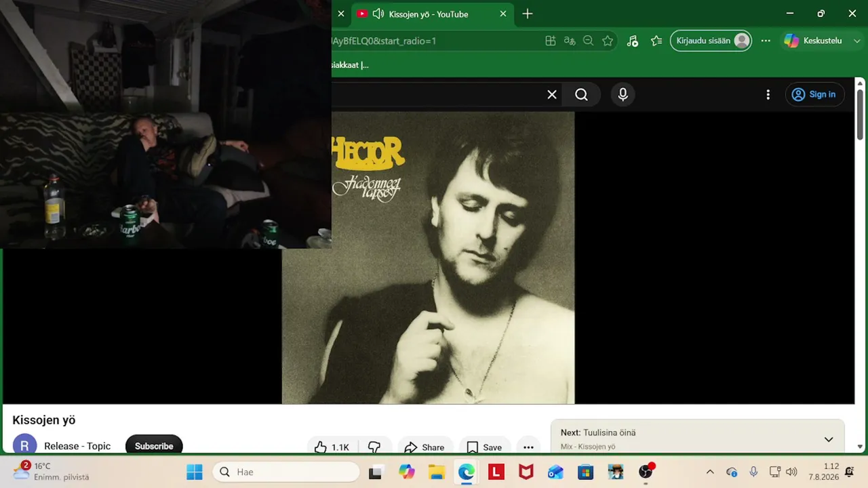Image resolution: width=868 pixels, height=488 pixels.
Task: Open Task View from the taskbar
Action: point(375,472)
